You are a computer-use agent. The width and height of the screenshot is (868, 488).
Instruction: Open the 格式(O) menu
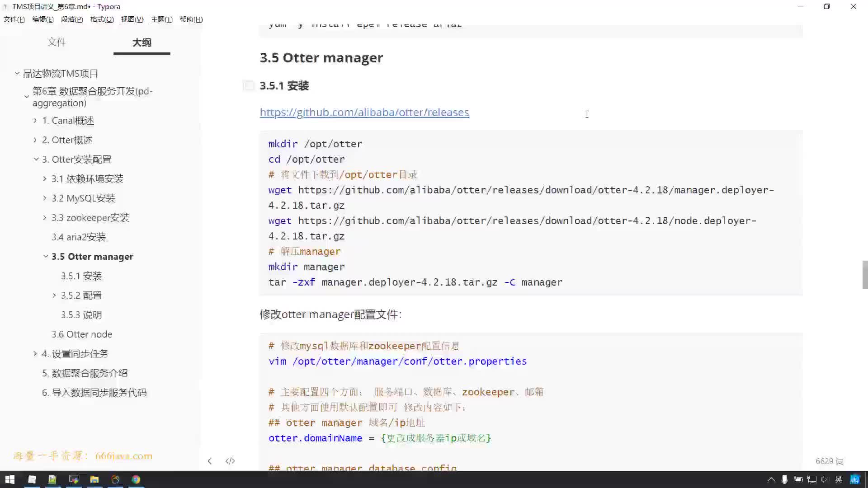[x=102, y=19]
